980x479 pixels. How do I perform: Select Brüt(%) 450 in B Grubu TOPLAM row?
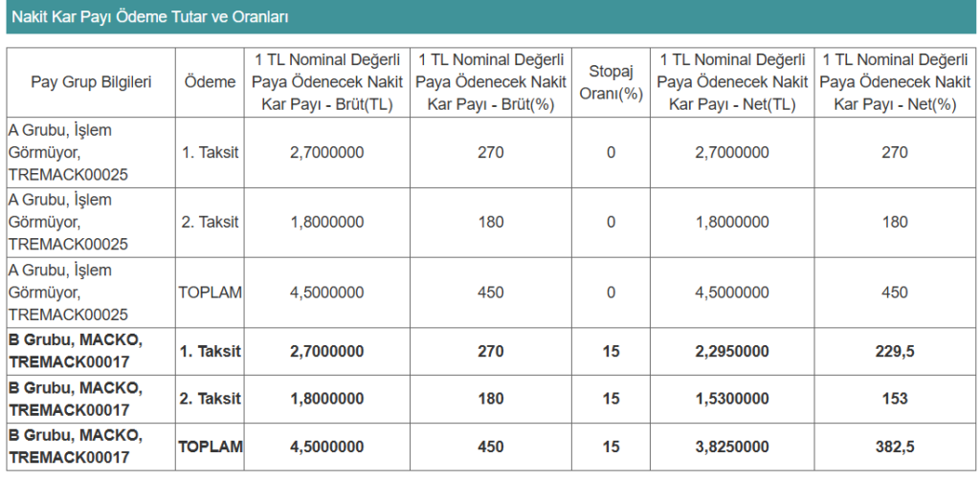491,446
